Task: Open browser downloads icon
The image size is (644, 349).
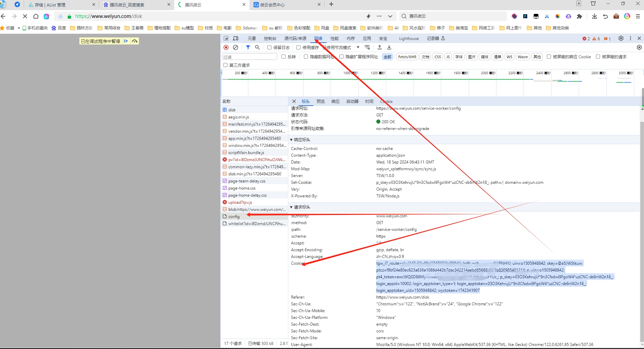Action: pyautogui.click(x=595, y=16)
